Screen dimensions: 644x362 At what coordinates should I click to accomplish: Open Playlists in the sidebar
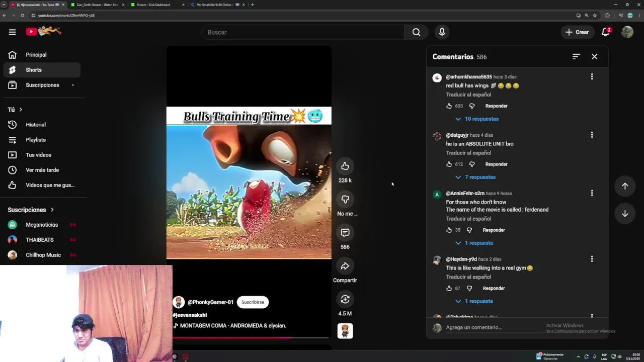coord(42,140)
